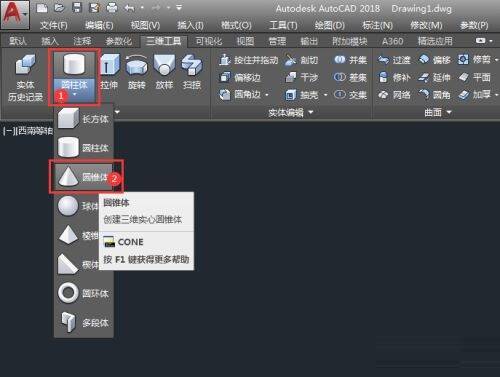Image resolution: width=500 pixels, height=377 pixels.
Task: Open the AutoCAD application menu button
Action: [x=15, y=14]
